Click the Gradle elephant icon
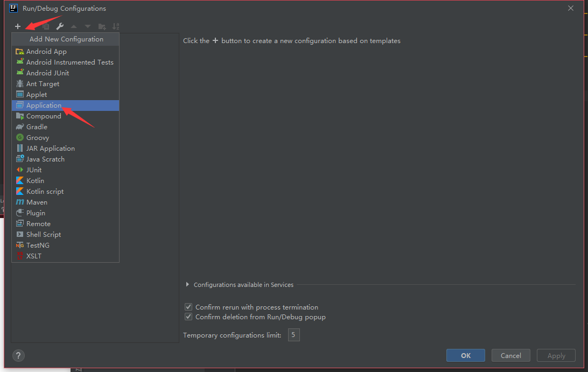Image resolution: width=588 pixels, height=372 pixels. click(x=20, y=127)
